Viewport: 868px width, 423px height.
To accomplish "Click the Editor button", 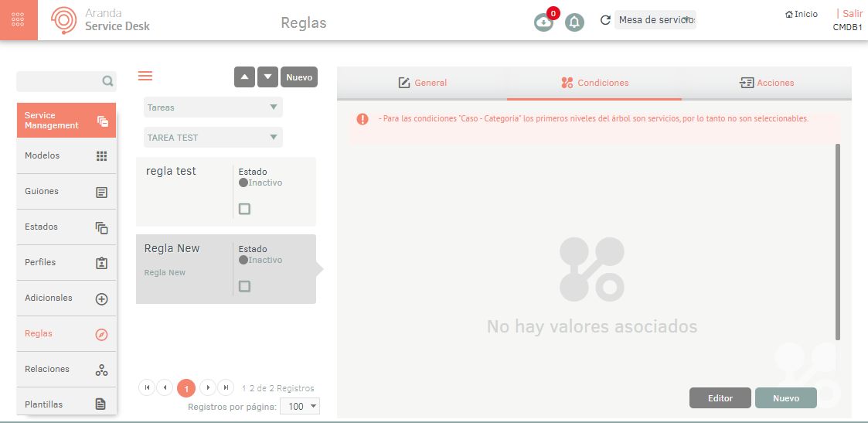I will click(x=720, y=398).
